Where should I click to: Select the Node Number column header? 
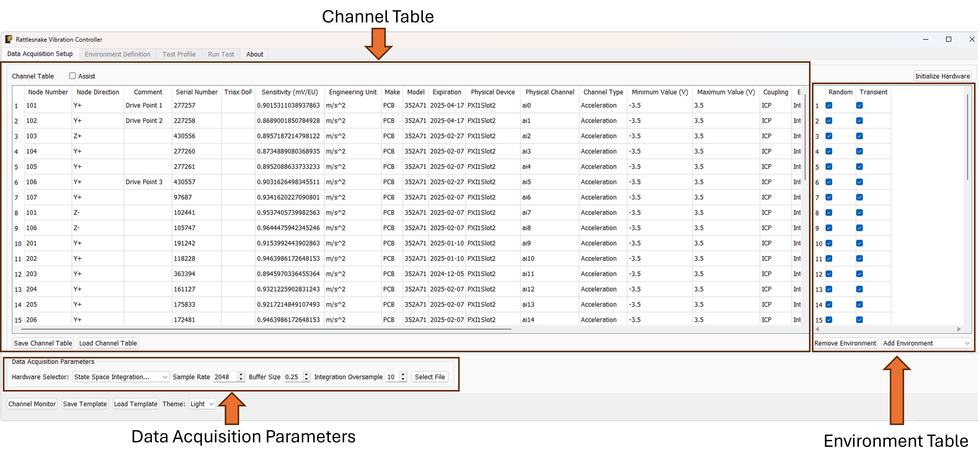(48, 92)
